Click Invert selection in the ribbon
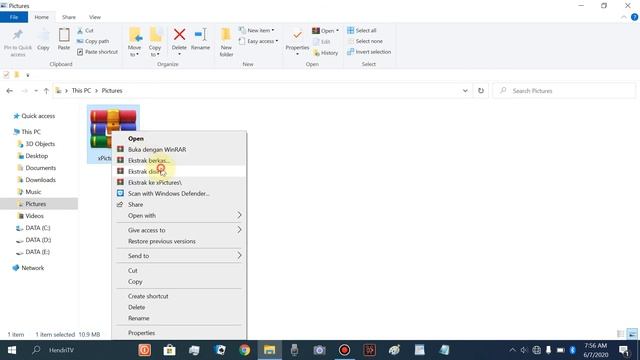 [x=369, y=52]
